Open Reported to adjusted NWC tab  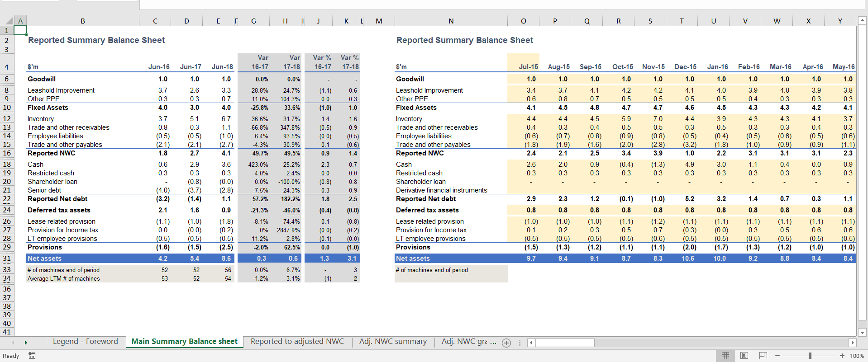tap(297, 342)
